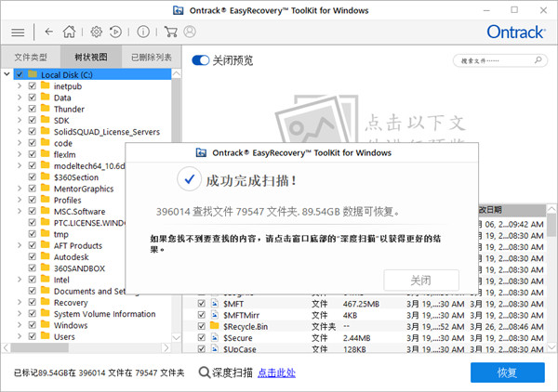558x392 pixels.
Task: Click the search magnifier icon
Action: pyautogui.click(x=538, y=60)
